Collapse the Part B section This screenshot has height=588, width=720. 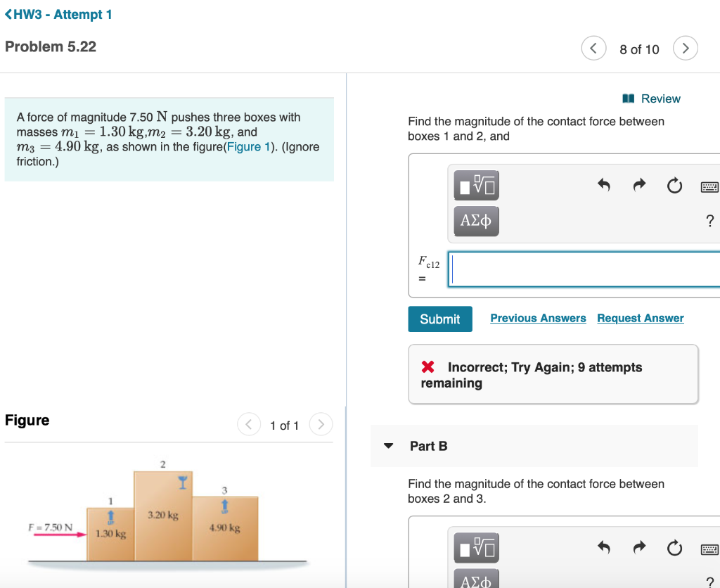pos(388,445)
